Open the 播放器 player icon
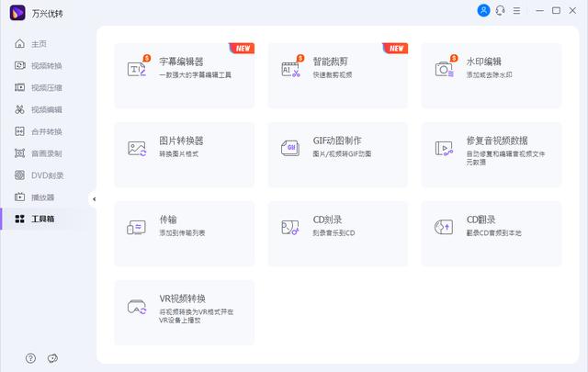This screenshot has height=372, width=588. point(19,197)
